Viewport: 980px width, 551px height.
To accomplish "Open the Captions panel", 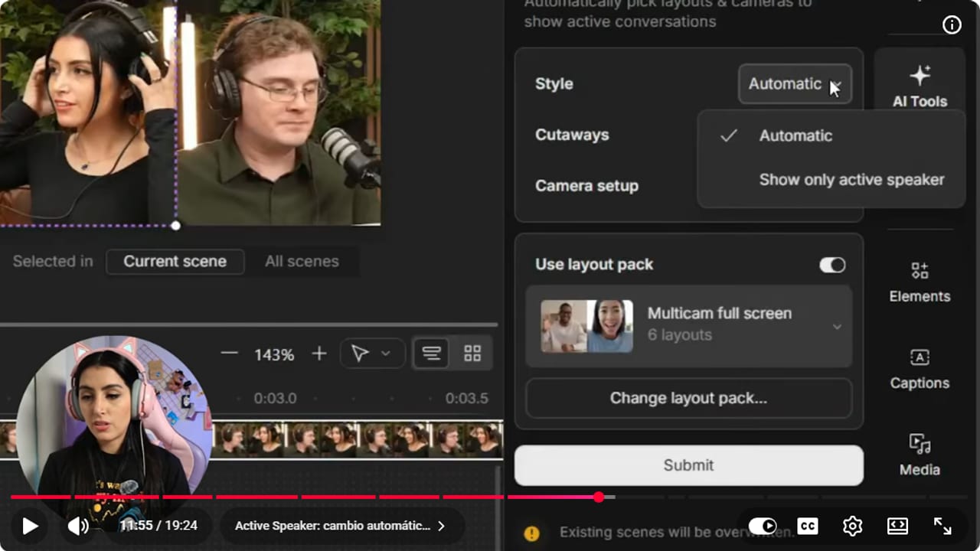I will pyautogui.click(x=920, y=368).
